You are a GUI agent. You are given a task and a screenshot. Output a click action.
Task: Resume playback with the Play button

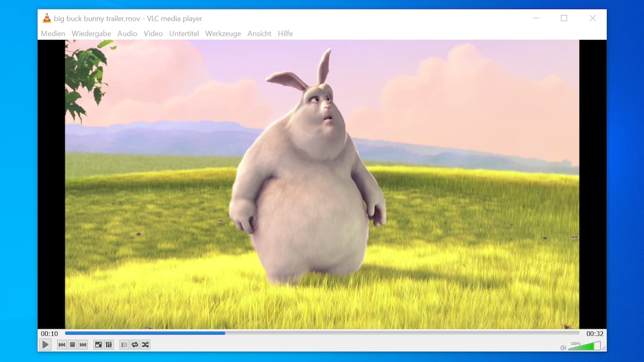click(x=45, y=344)
